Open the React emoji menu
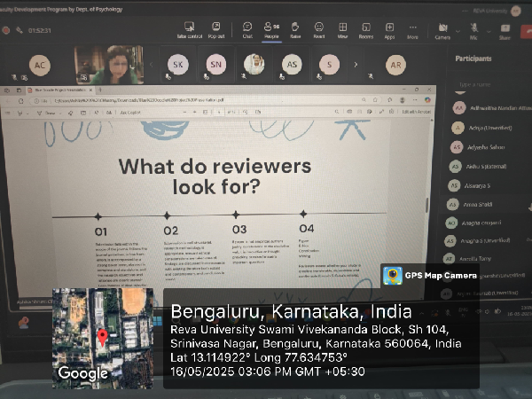Viewport: 532px width, 399px height. (x=319, y=30)
